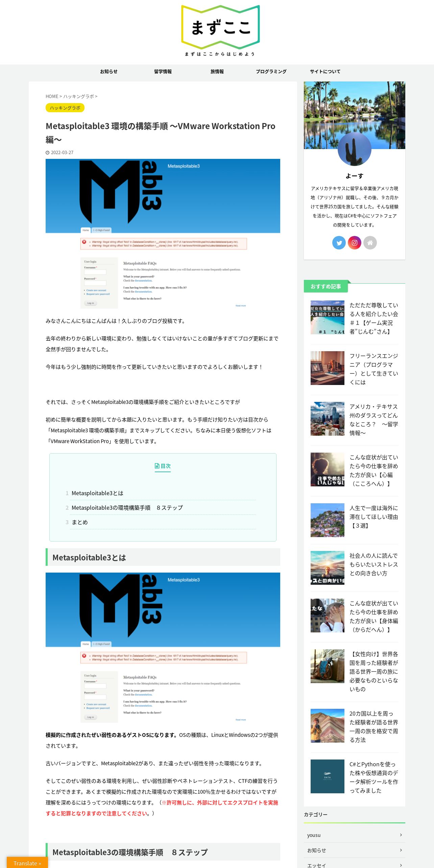
Task: Open article C#とPythonを使ったデータ解析ツール
Action: coord(374,777)
